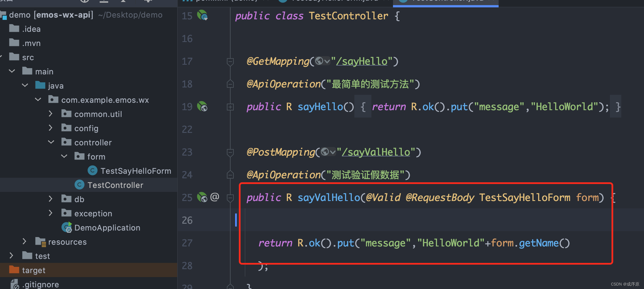Viewport: 644px width, 289px height.
Task: Toggle the fold marker on line 23
Action: (x=230, y=152)
